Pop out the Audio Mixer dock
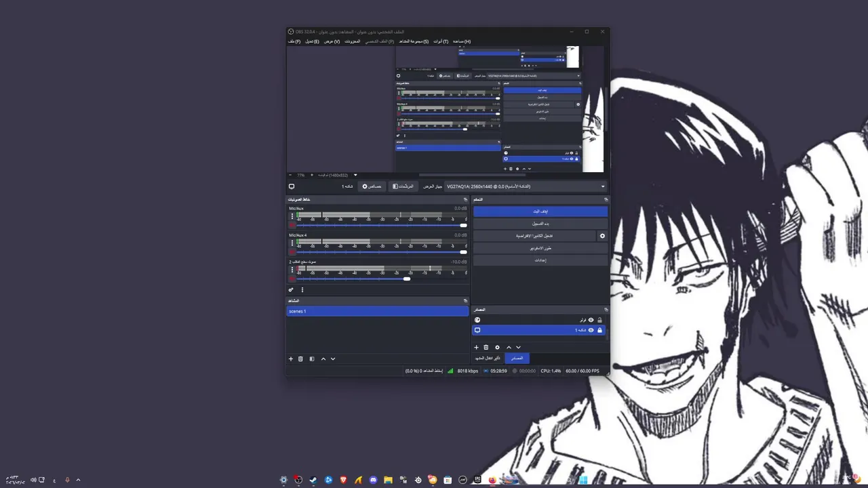868x488 pixels. click(465, 199)
